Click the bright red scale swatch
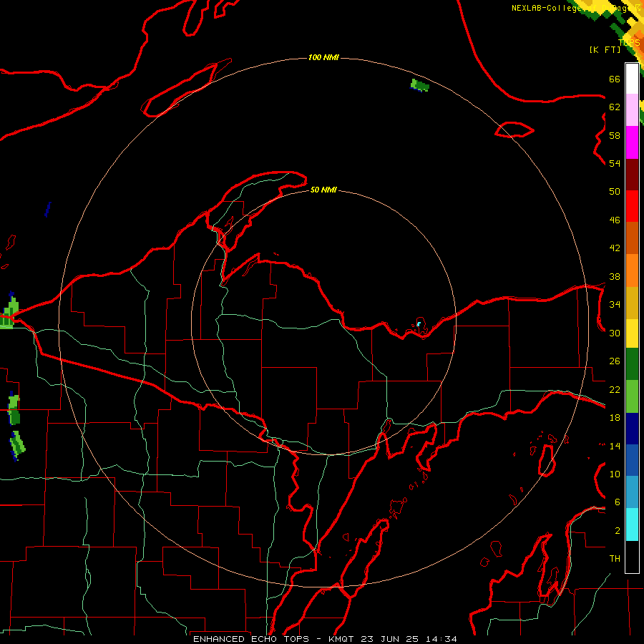The height and width of the screenshot is (644, 644). coord(632,206)
